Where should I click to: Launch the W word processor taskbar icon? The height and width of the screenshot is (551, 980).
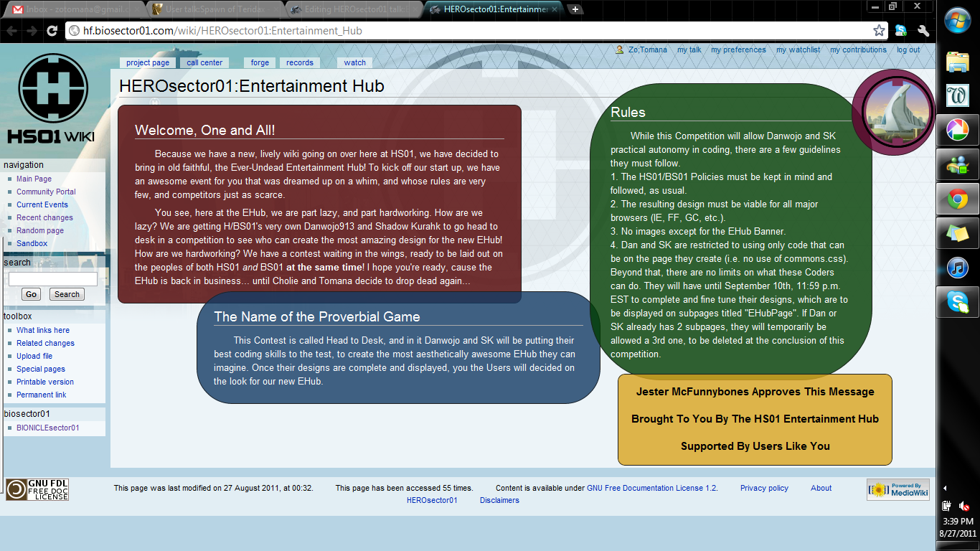point(958,96)
